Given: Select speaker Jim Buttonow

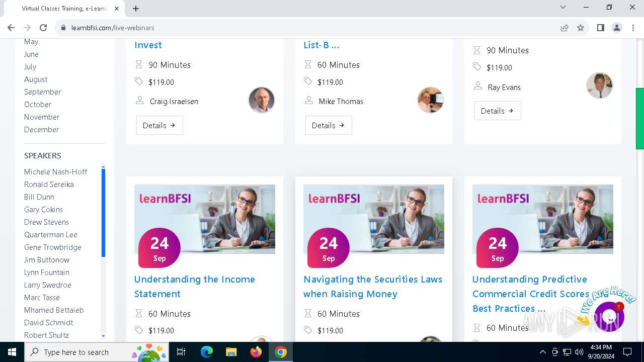Looking at the screenshot, I should [x=47, y=260].
